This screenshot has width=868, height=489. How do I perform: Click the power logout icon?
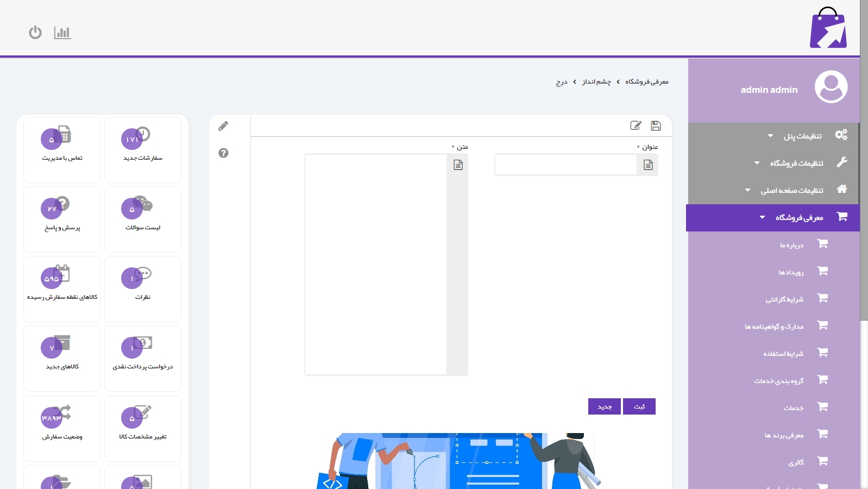(35, 33)
